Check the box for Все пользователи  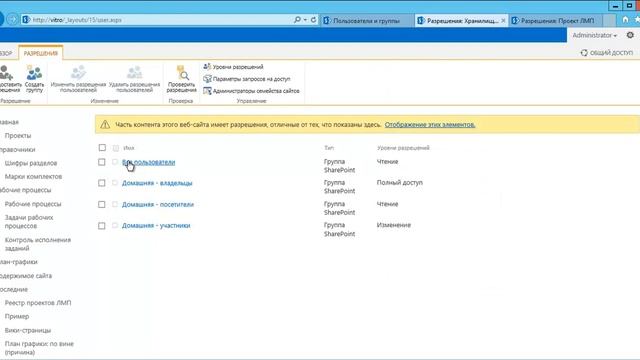point(102,162)
